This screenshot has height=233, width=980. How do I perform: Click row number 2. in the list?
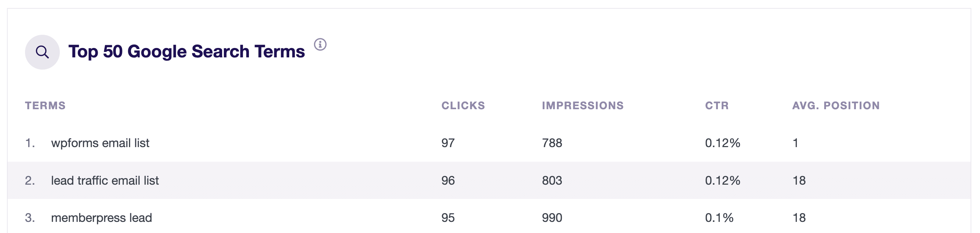[x=30, y=180]
